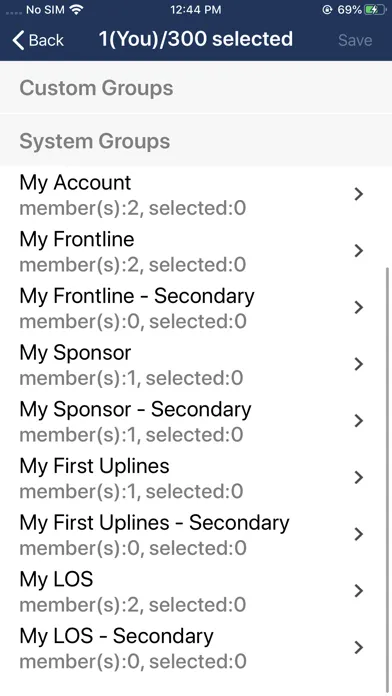Expand My Frontline - Secondary chevron
The height and width of the screenshot is (696, 392).
click(359, 308)
